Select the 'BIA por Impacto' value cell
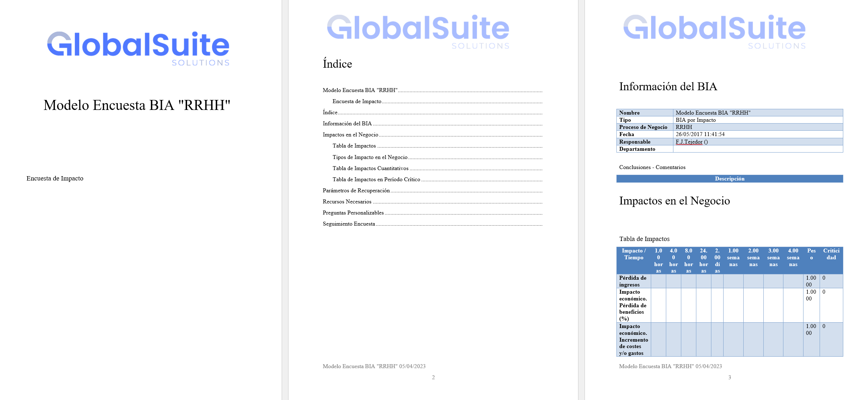This screenshot has width=868, height=400. (758, 120)
